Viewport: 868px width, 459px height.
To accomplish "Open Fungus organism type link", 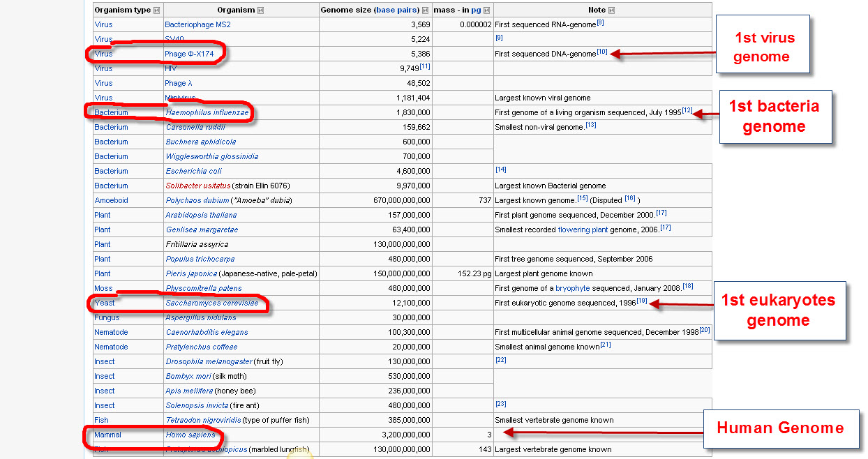I will pyautogui.click(x=107, y=317).
